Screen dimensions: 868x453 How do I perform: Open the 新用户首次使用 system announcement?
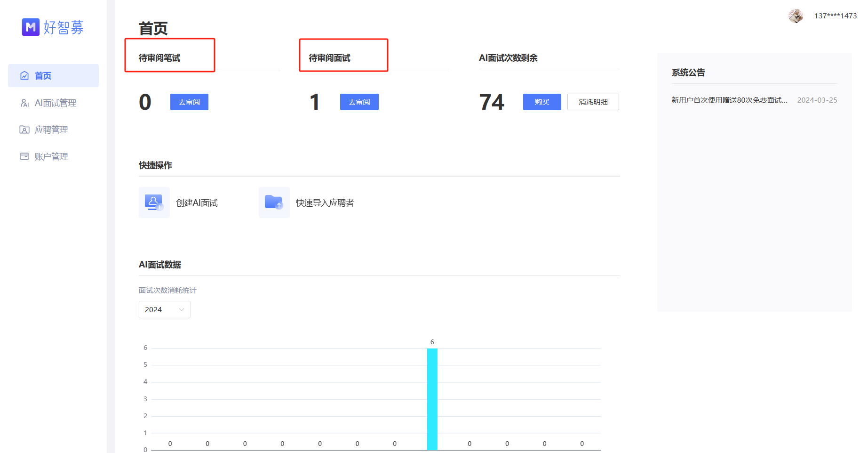coord(729,100)
